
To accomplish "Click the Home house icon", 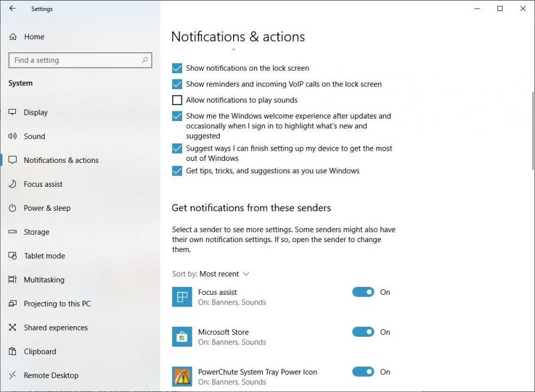I will (13, 36).
